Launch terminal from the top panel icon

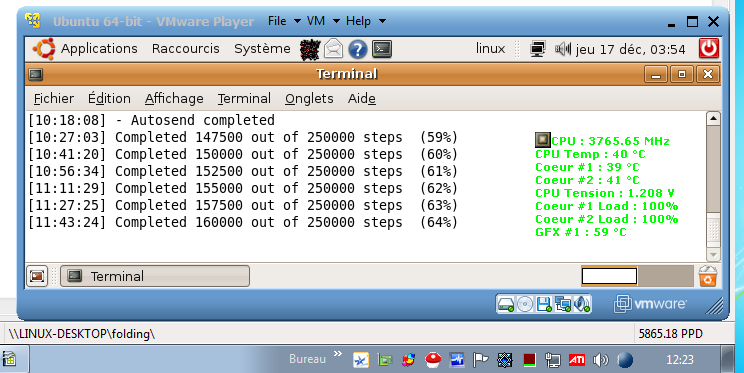coord(382,49)
